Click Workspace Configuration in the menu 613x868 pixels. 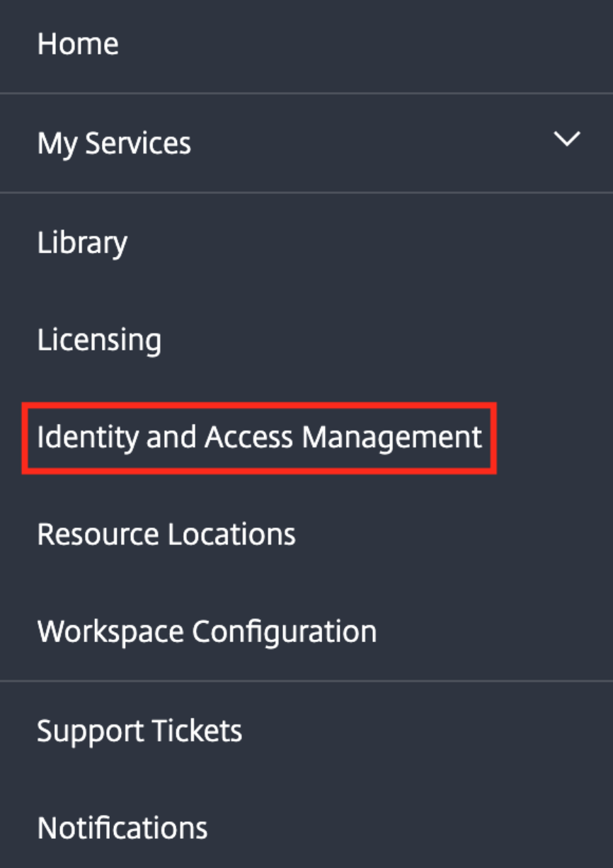click(x=207, y=631)
